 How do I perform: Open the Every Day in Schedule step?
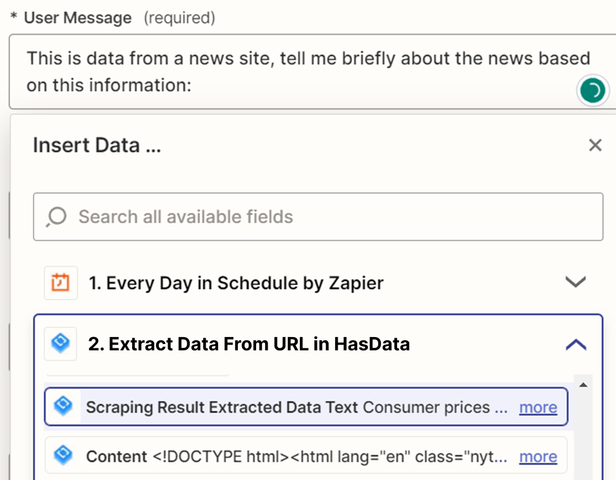(x=236, y=283)
